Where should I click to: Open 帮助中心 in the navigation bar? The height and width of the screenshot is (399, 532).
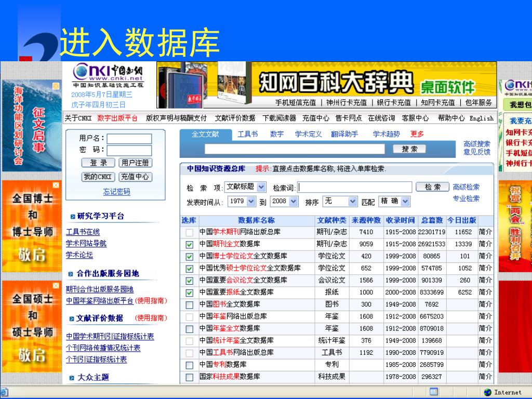click(x=451, y=118)
